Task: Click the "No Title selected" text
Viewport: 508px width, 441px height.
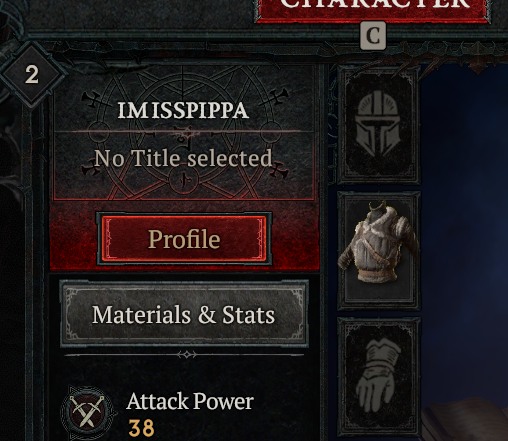Action: [183, 158]
